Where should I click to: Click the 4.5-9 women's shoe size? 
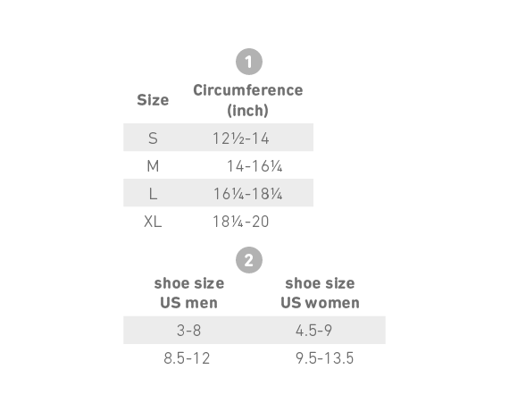point(314,331)
